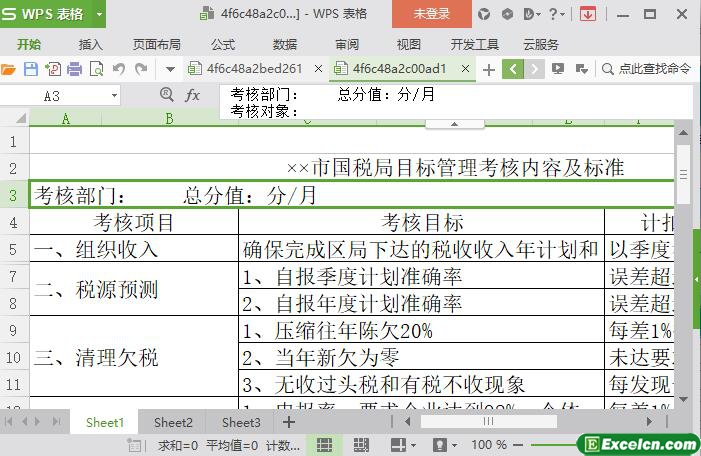Viewport: 701px width, 456px height.
Task: Switch to Sheet3 tab
Action: click(x=241, y=422)
